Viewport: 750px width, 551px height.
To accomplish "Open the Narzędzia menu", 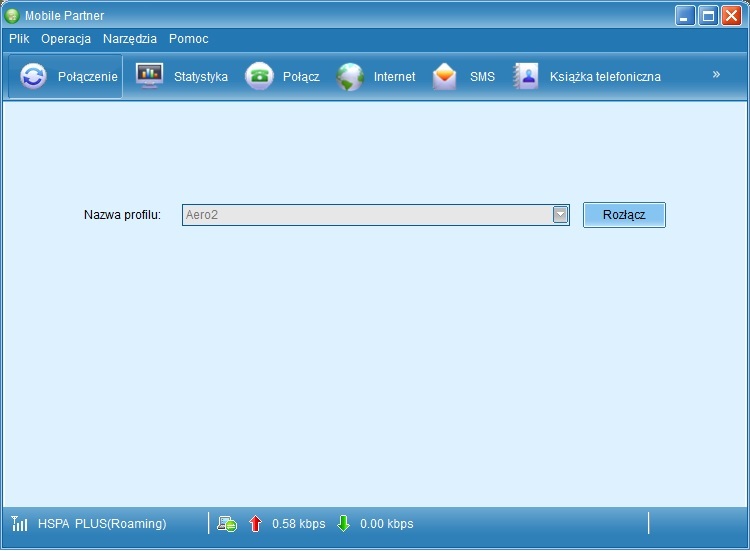I will pyautogui.click(x=130, y=39).
